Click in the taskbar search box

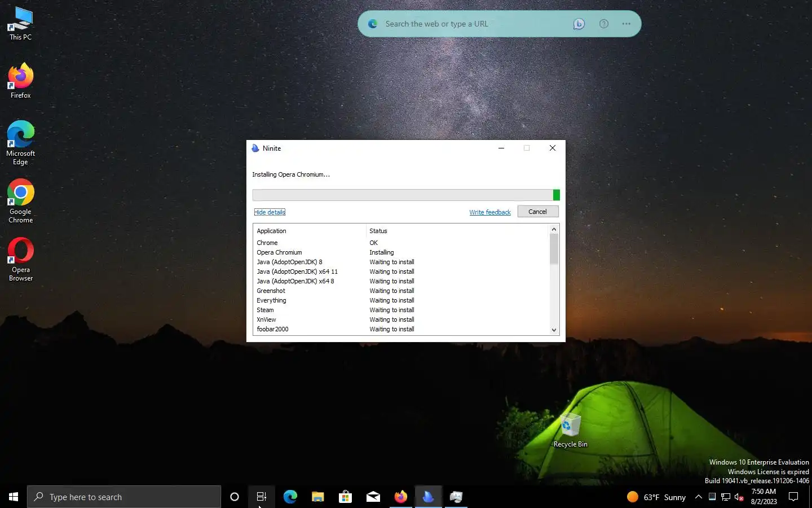pos(124,497)
